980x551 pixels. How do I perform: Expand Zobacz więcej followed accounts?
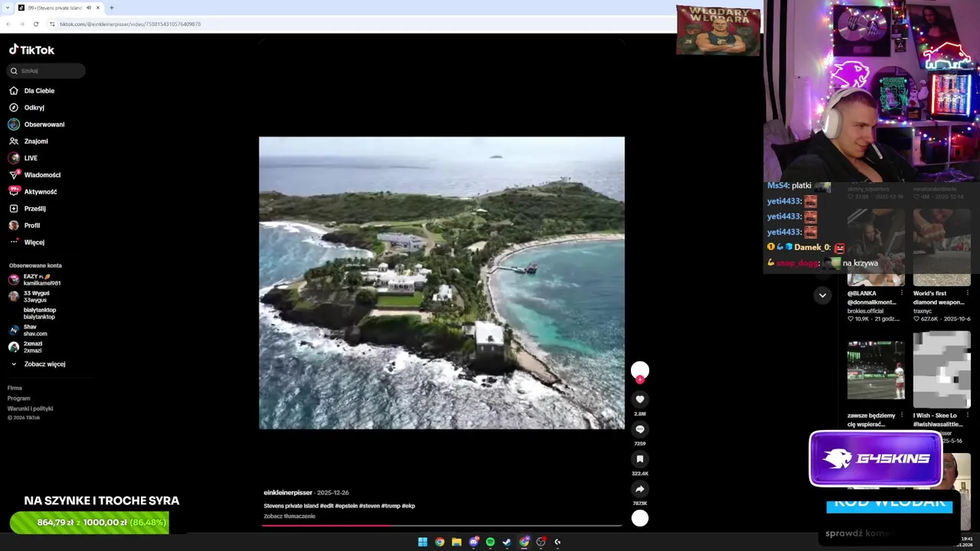point(38,364)
